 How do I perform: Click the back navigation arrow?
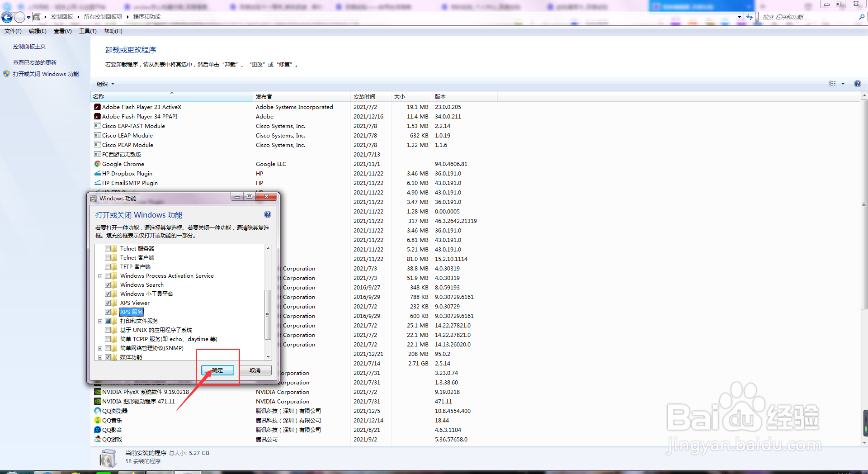[7, 17]
